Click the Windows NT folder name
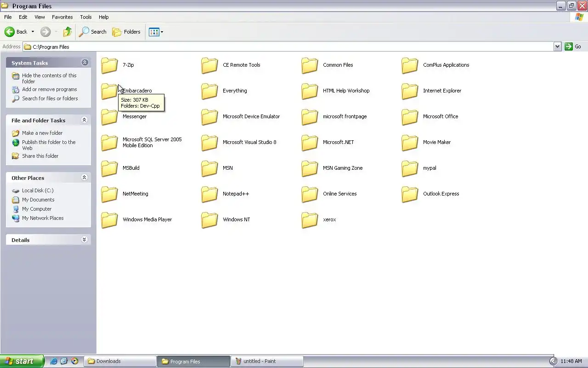 [236, 219]
